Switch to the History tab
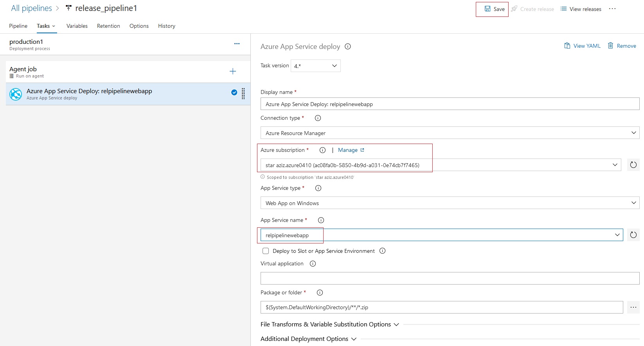Viewport: 644px width, 346px height. pyautogui.click(x=167, y=26)
